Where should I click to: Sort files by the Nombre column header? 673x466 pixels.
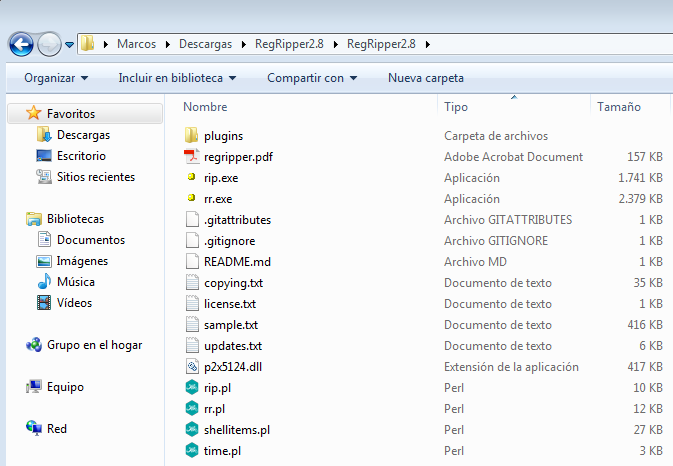point(206,106)
